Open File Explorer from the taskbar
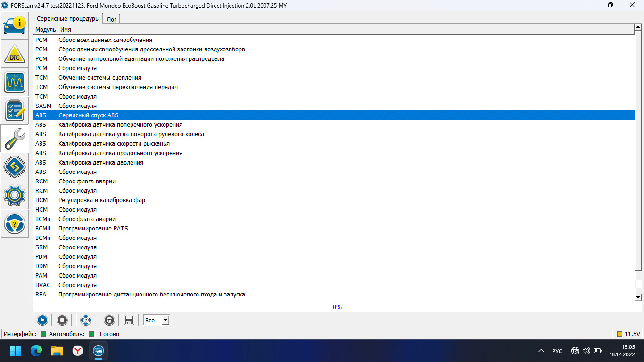This screenshot has height=362, width=644. [x=57, y=351]
